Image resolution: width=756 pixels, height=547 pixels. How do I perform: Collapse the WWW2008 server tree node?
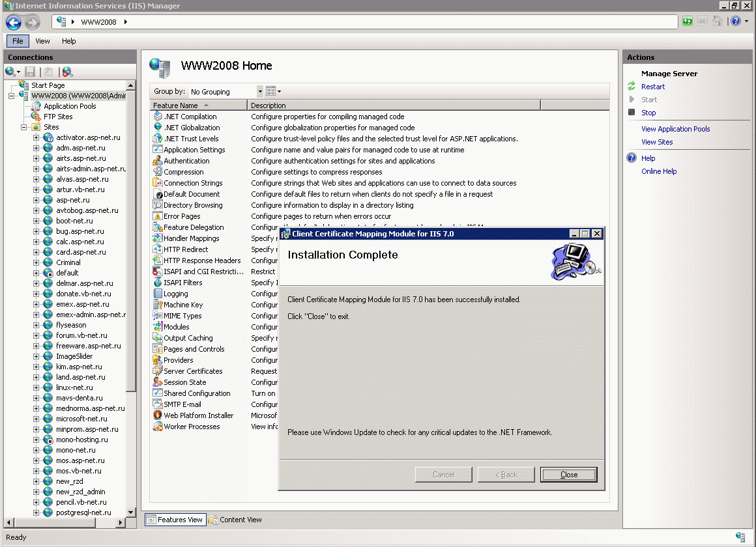(11, 96)
